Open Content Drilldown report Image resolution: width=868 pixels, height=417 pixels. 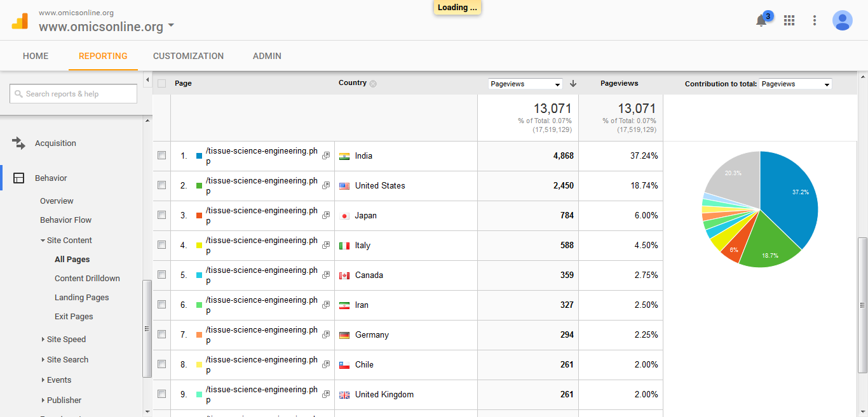87,279
